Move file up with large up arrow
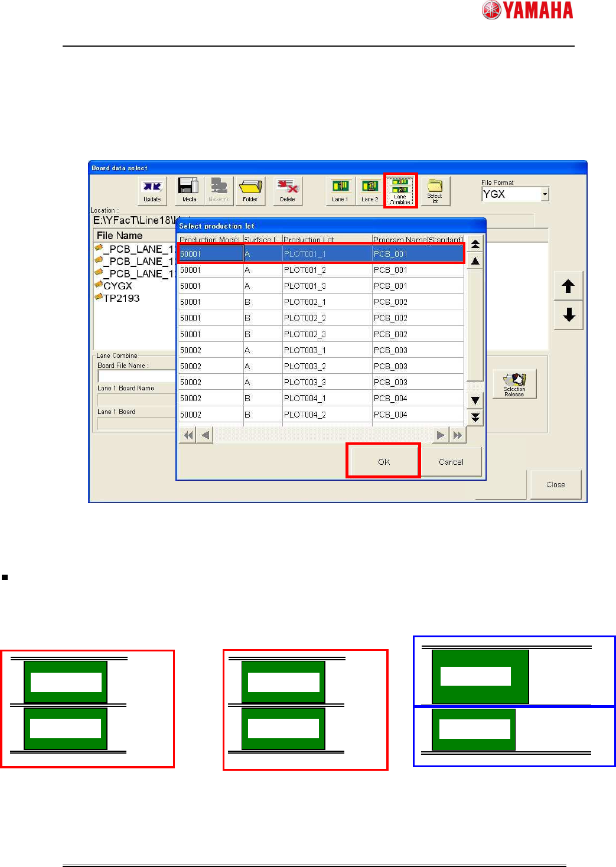616x867 pixels. click(569, 286)
